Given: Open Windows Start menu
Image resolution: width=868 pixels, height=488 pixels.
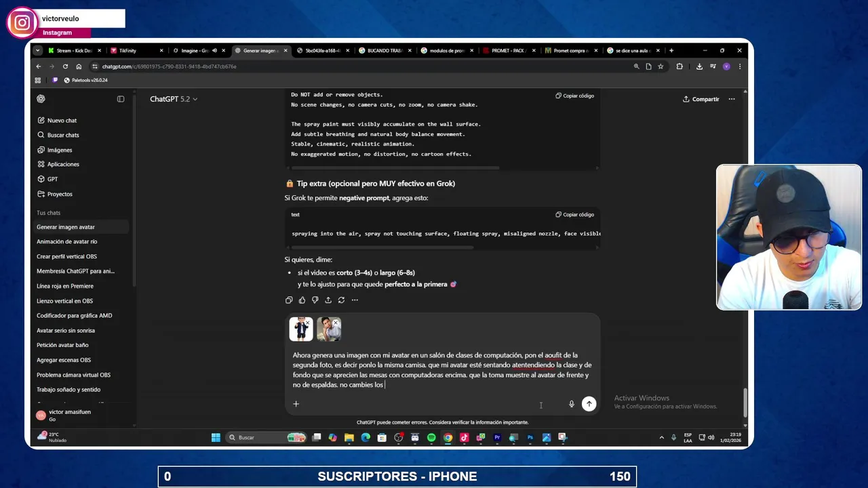Looking at the screenshot, I should (216, 438).
